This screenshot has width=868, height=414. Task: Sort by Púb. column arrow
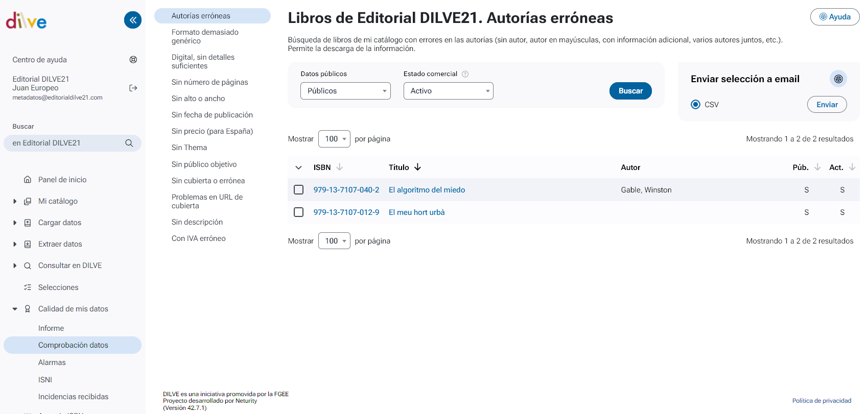[x=817, y=167]
